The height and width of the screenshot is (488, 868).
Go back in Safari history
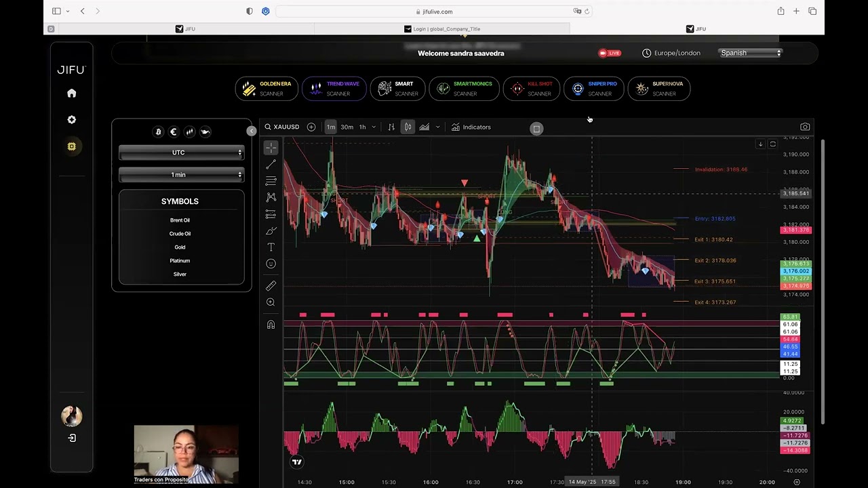82,12
